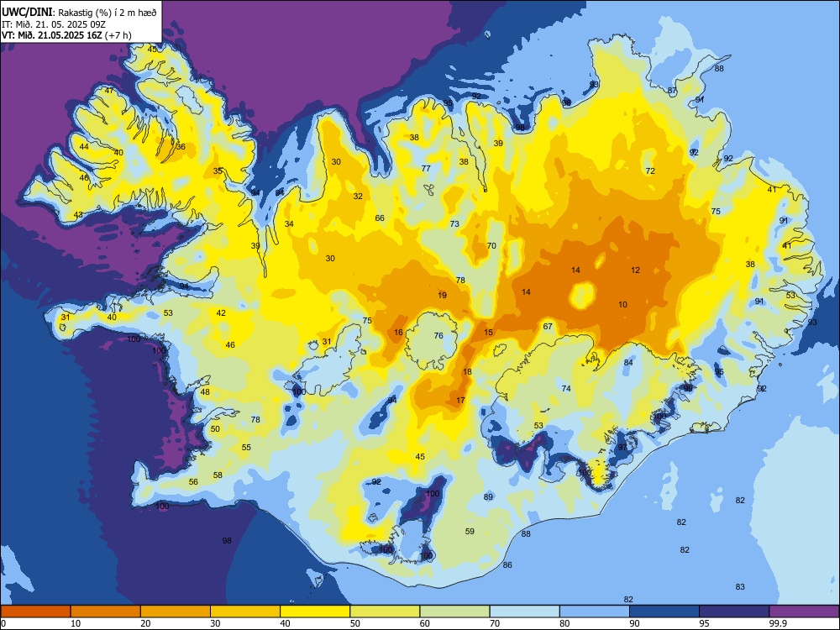Click the light blue 70–80 legend swatch
This screenshot has width=840, height=630.
[524, 612]
